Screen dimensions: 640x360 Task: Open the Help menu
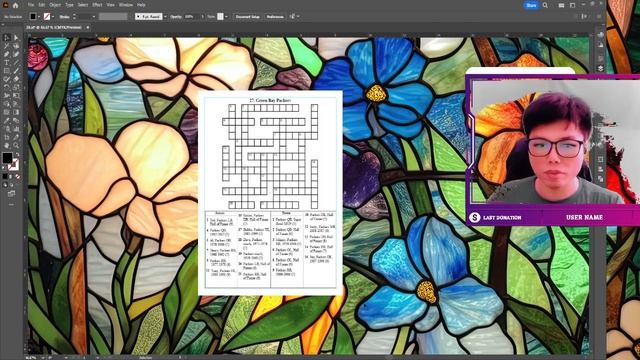(x=141, y=5)
